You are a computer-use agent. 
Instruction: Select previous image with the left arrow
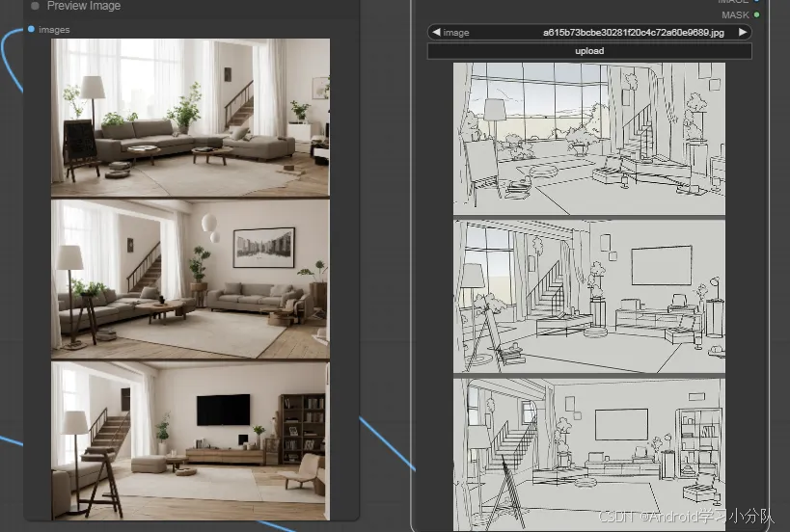click(x=436, y=32)
